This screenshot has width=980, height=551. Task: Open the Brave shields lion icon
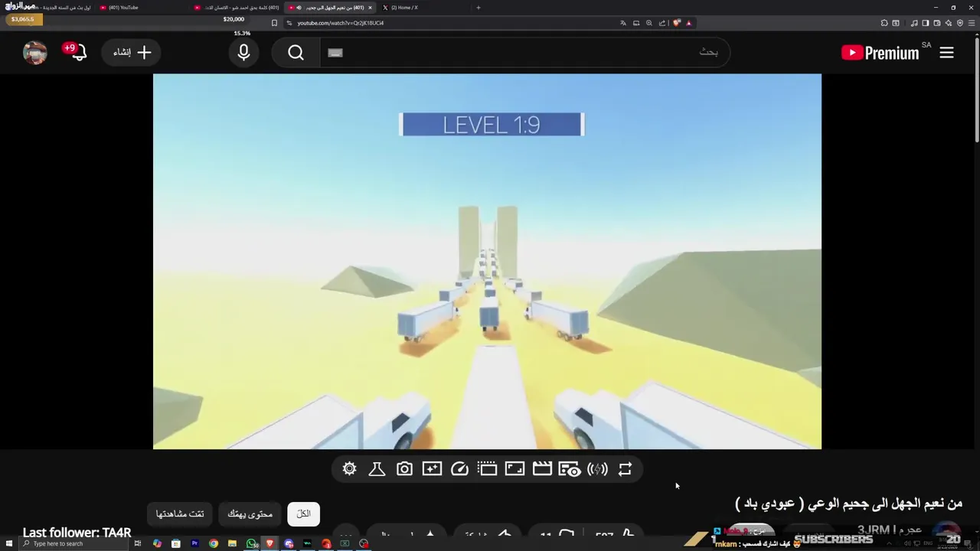[677, 23]
